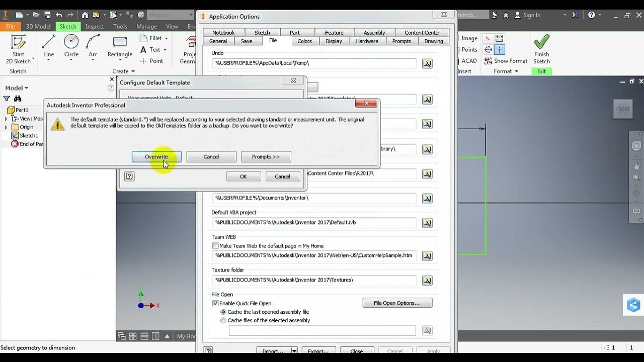The width and height of the screenshot is (644, 362).
Task: Open the Inspect ribbon tab
Action: coord(95,27)
